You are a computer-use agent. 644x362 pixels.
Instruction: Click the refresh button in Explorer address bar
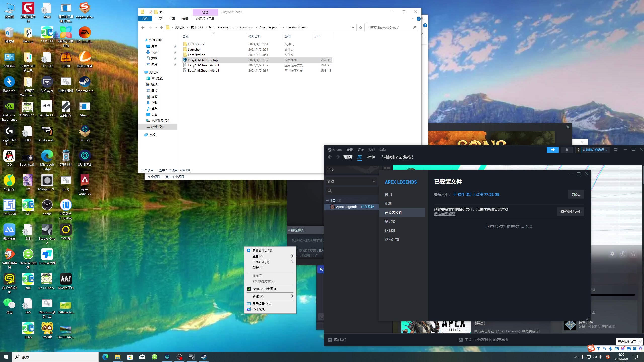(360, 27)
